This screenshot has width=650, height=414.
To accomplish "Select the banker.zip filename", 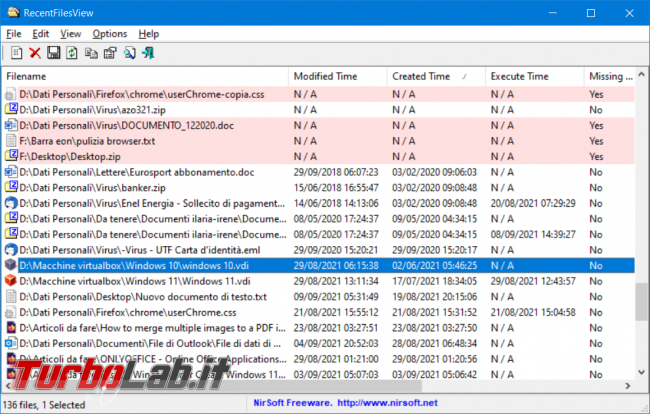I will (x=92, y=188).
